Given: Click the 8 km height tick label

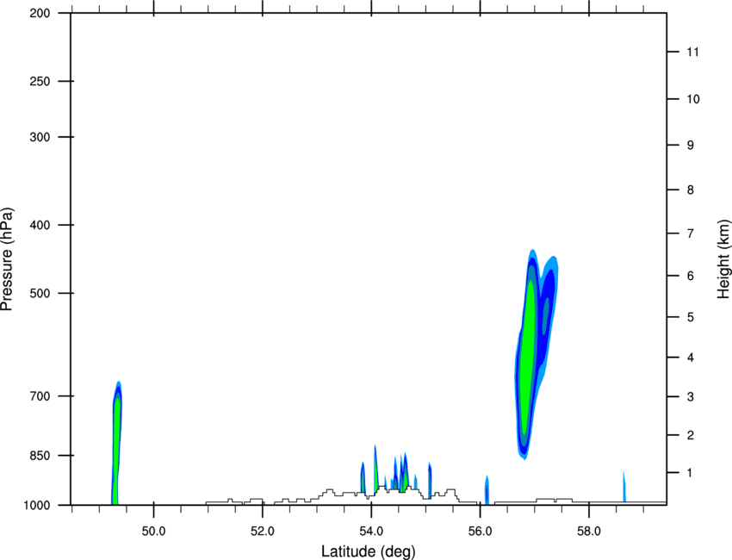Looking at the screenshot, I should pos(691,190).
